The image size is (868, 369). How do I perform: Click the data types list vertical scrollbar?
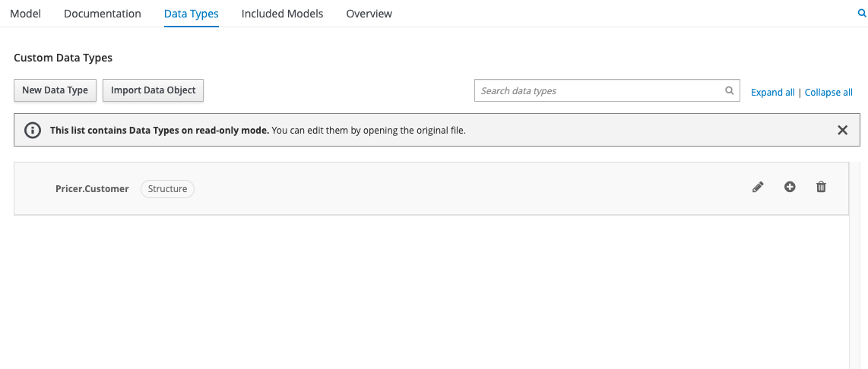854,264
